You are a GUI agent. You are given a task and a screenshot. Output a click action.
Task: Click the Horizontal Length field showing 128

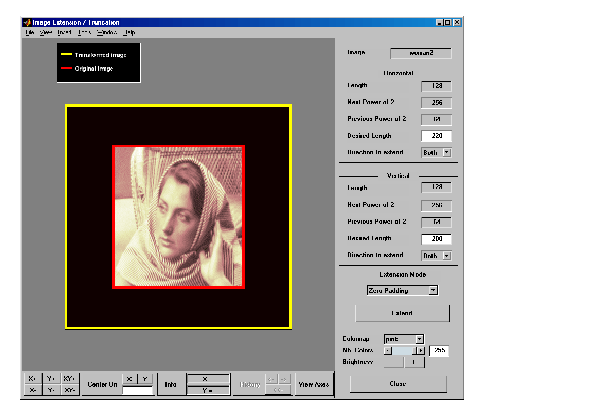click(x=436, y=86)
